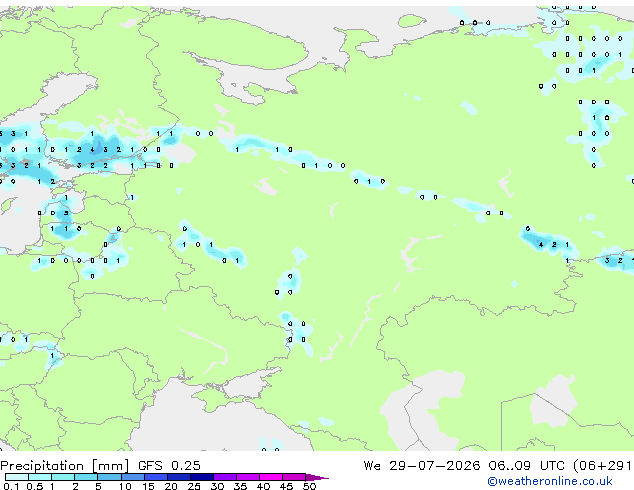Click the 20–25 mm legend color box
The image size is (634, 490).
tap(178, 477)
